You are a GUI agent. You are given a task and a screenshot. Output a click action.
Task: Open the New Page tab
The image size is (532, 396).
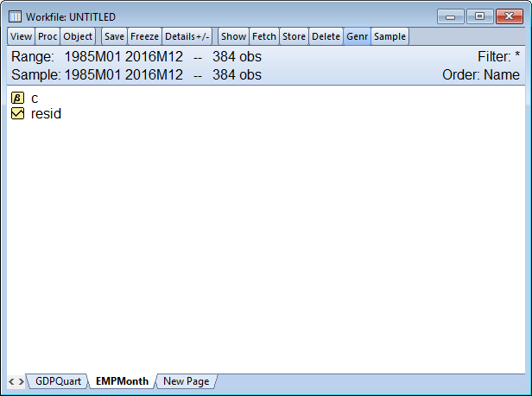coord(186,381)
